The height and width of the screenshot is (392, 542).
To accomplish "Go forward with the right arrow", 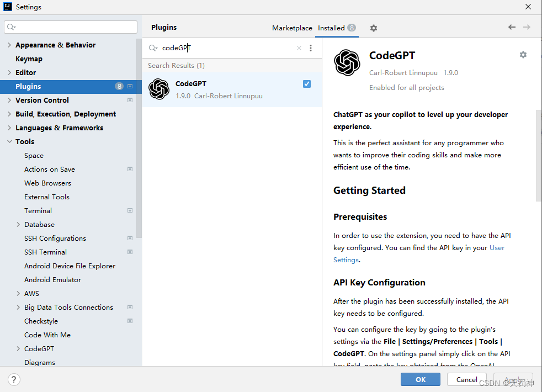I will [x=527, y=27].
